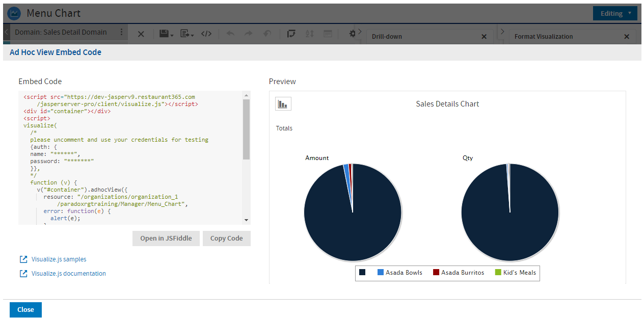This screenshot has height=318, width=644.
Task: Select the Format Visualization tab title
Action: coord(544,37)
